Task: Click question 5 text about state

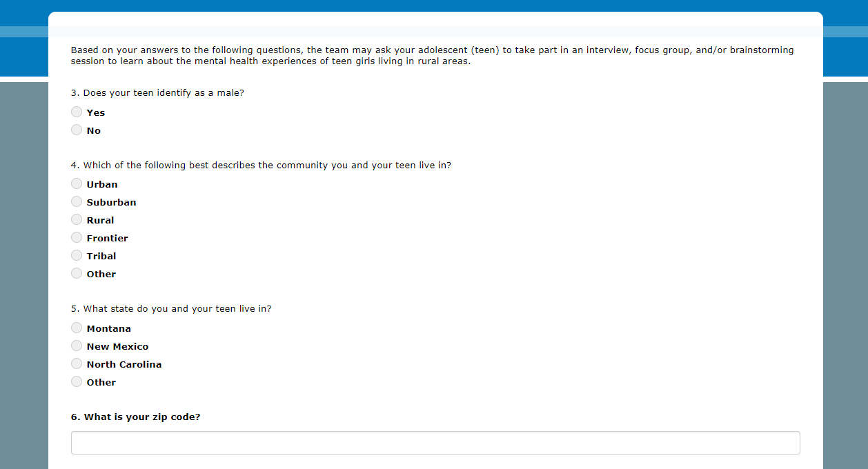Action: (x=171, y=309)
